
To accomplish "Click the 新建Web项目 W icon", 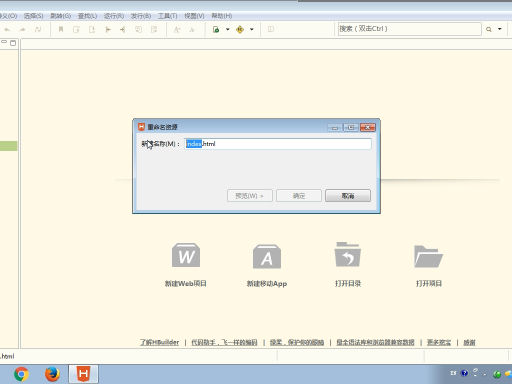I will [x=186, y=255].
